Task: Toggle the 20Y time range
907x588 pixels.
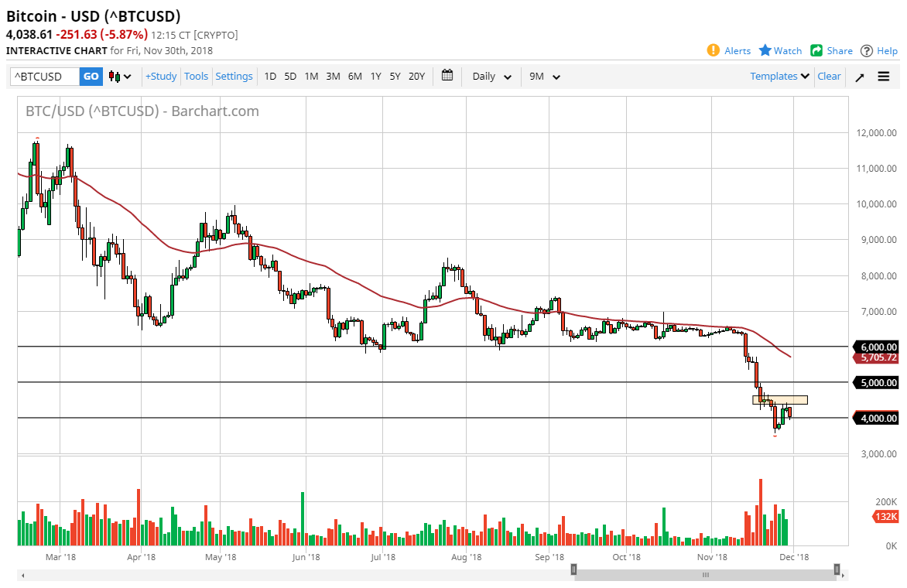Action: point(416,77)
